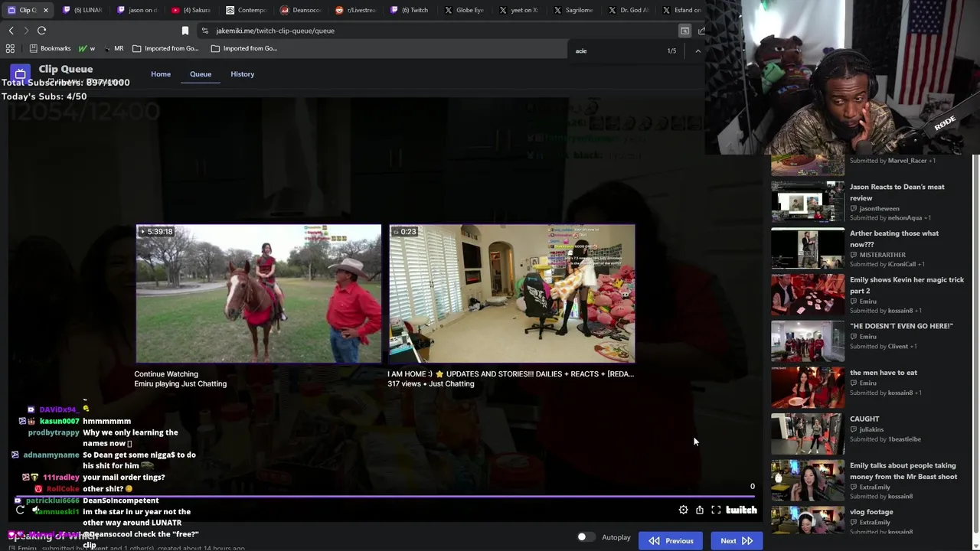Screen dimensions: 980x551
Task: Click the address bar URL field
Action: (x=436, y=31)
